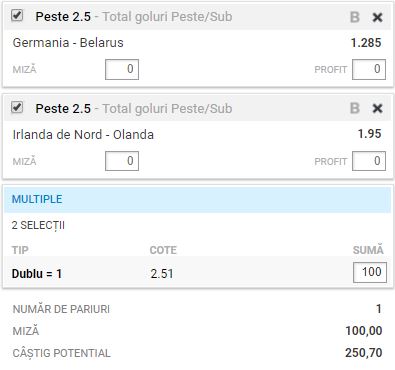
Task: Focus the Profit field for Irlanda de Nord - Olanda
Action: pos(369,161)
